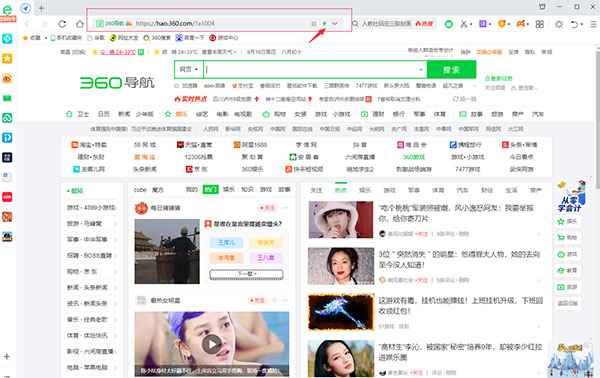The height and width of the screenshot is (378, 600).
Task: Click 换一换 to refresh hot topics
Action: pos(465,99)
